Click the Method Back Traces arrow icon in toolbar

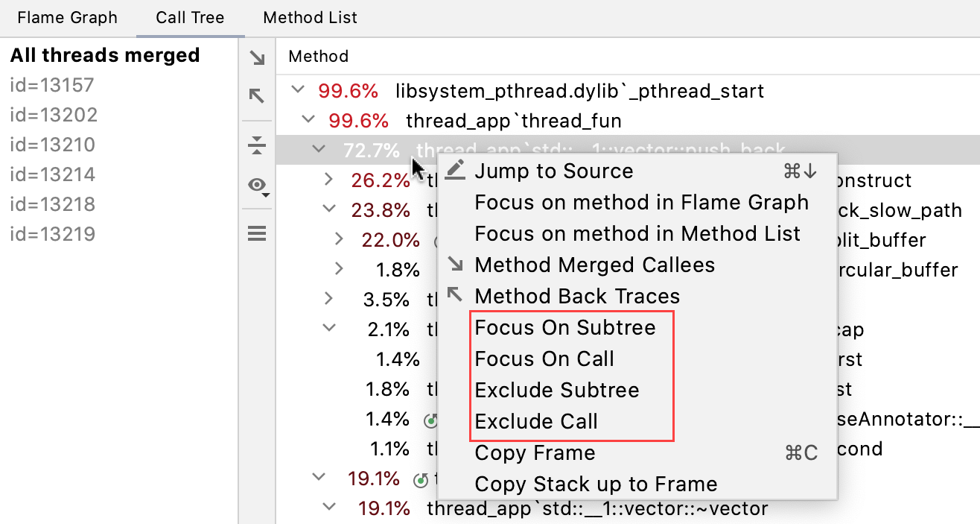click(256, 96)
